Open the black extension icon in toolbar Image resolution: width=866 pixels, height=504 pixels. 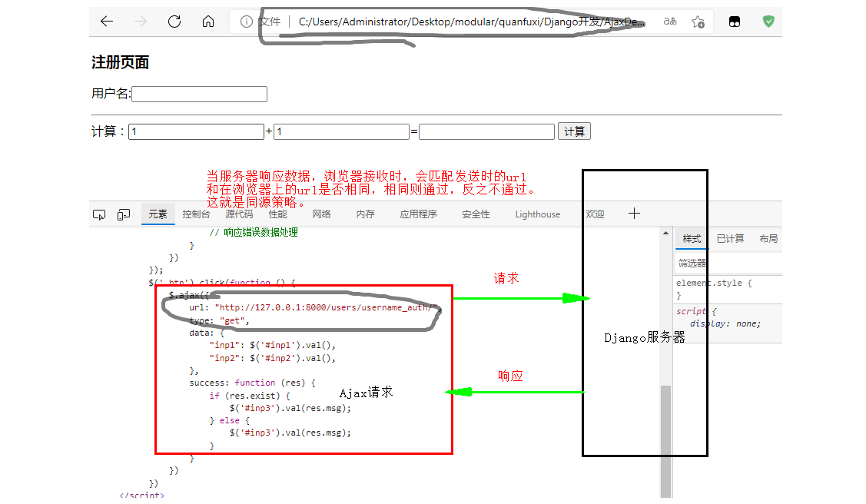pyautogui.click(x=735, y=22)
